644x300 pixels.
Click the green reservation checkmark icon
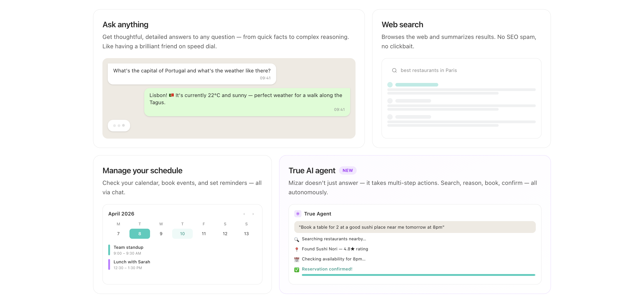(x=297, y=270)
